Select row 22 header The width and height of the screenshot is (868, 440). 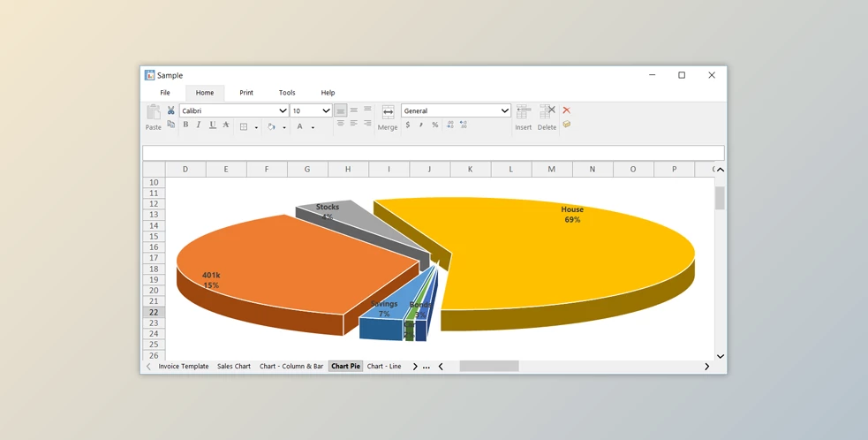tap(154, 312)
